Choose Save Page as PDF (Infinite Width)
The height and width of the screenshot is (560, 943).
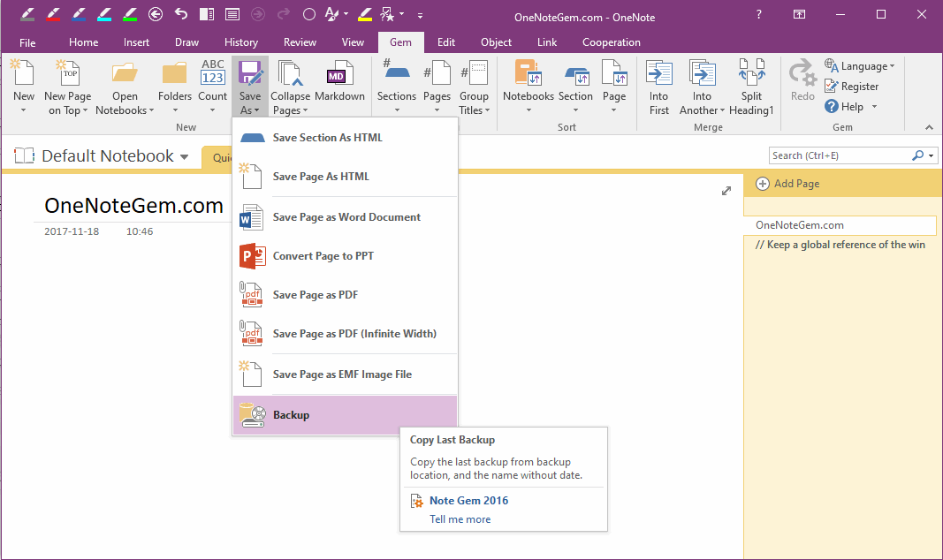point(345,334)
